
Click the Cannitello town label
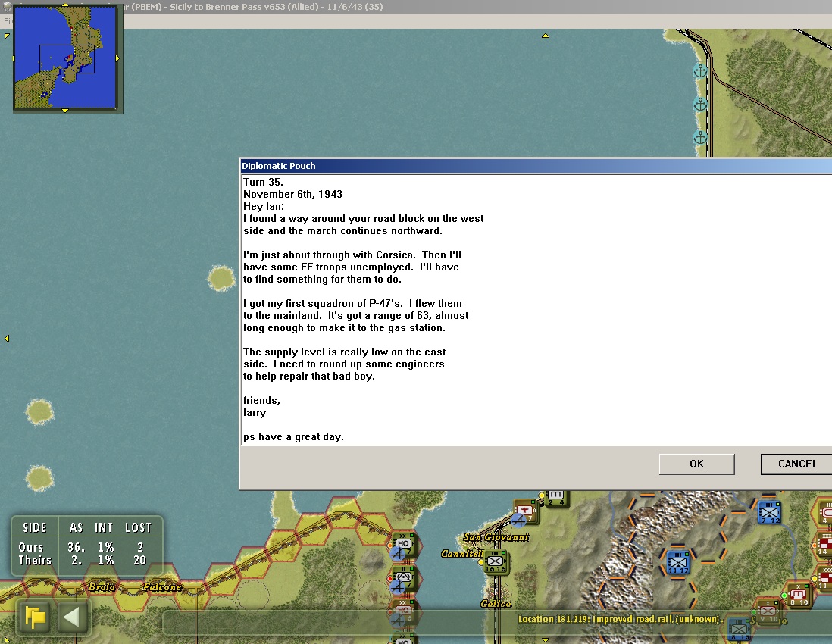tap(461, 554)
